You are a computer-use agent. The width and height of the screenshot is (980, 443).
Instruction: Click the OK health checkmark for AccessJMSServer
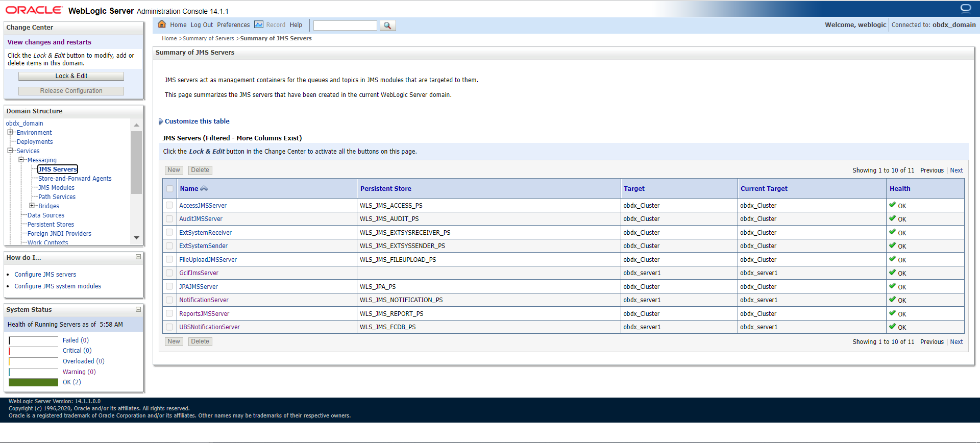(x=892, y=205)
